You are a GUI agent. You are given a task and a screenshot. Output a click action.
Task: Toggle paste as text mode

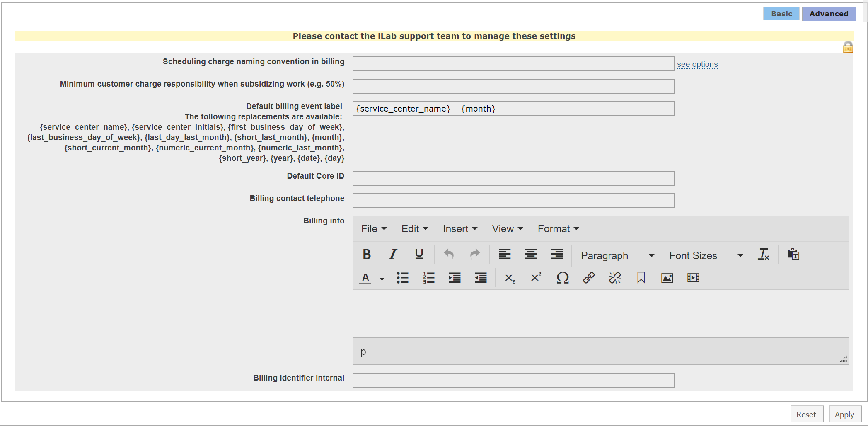793,255
